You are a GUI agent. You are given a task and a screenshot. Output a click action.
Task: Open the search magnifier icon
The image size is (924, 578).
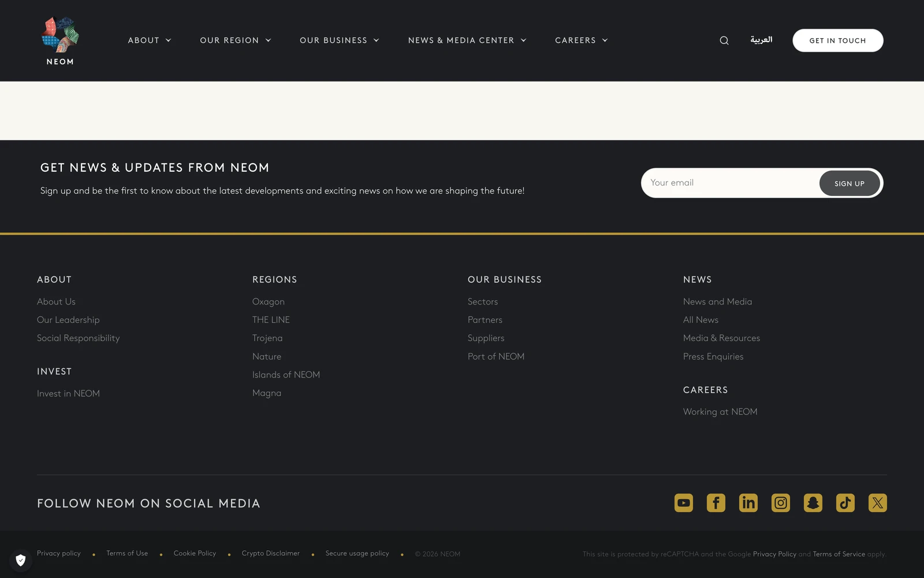click(x=724, y=40)
